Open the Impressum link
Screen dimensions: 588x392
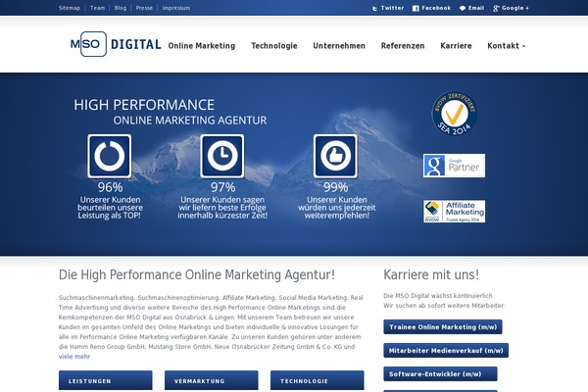[x=176, y=8]
